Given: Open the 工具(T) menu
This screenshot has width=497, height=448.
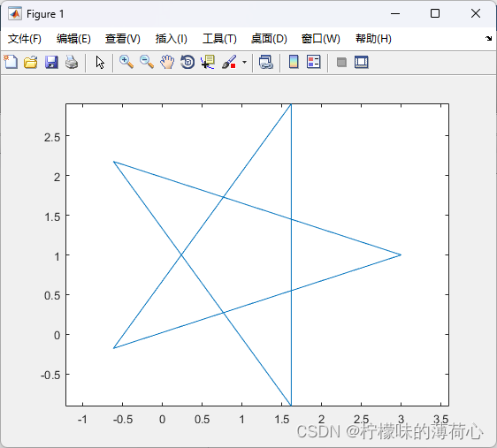Looking at the screenshot, I should pyautogui.click(x=219, y=39).
